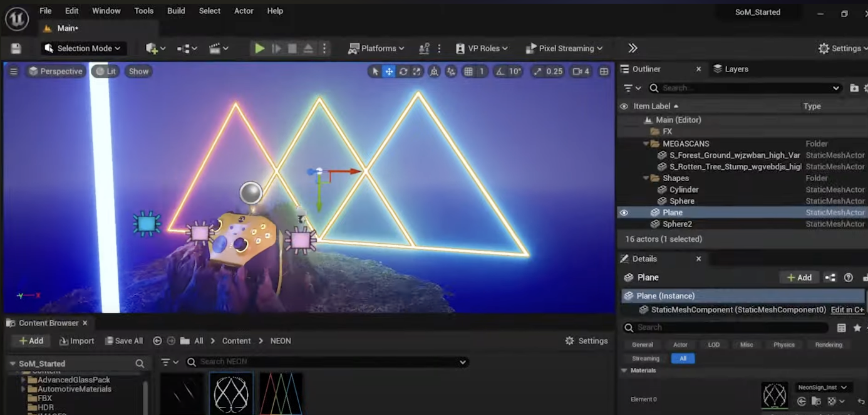This screenshot has width=868, height=415.
Task: Click the viewport layout maximize icon
Action: coord(604,71)
